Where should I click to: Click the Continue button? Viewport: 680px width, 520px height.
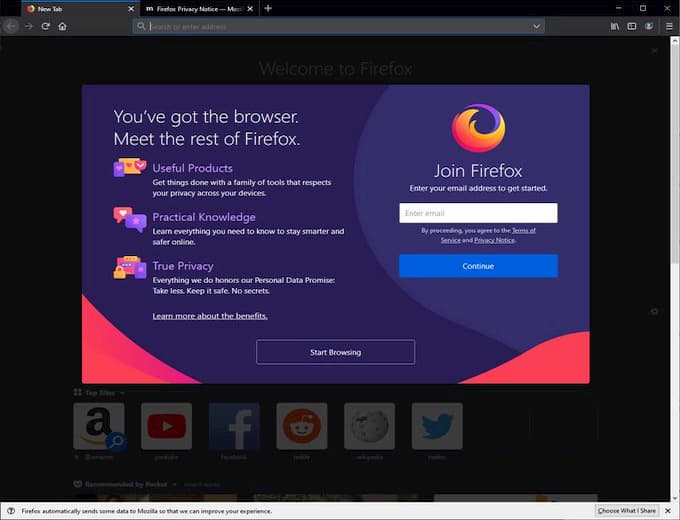(x=478, y=266)
